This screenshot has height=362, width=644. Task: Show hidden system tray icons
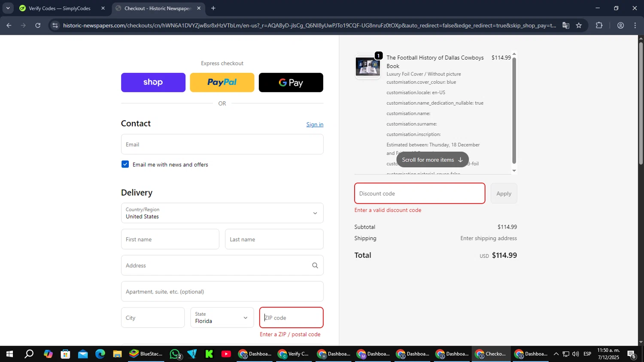click(x=556, y=354)
